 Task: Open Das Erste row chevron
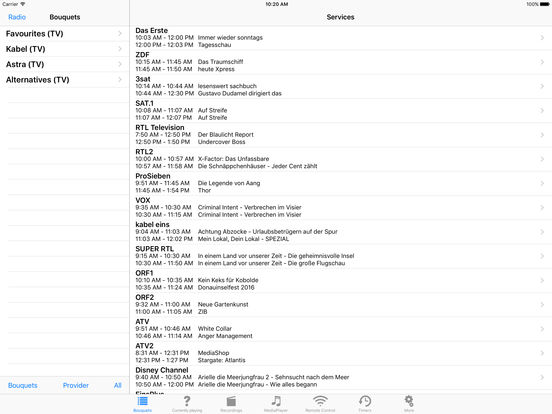click(542, 38)
